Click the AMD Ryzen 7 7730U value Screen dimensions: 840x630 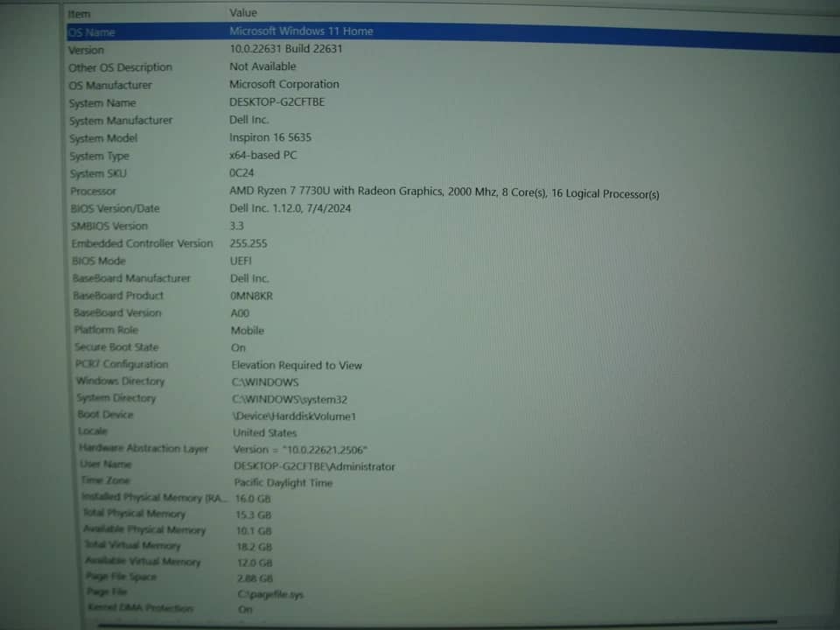click(444, 192)
